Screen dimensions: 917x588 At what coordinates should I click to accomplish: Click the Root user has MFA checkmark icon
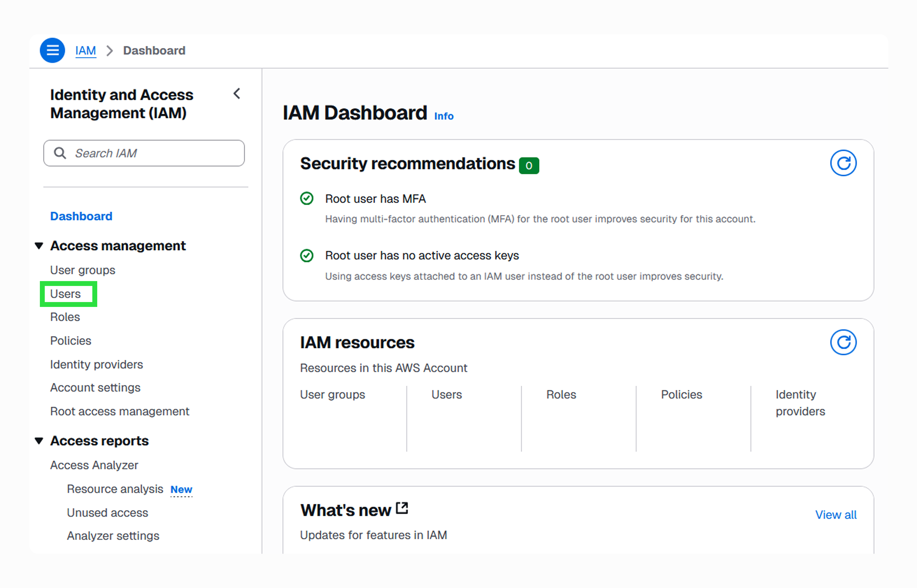tap(307, 199)
